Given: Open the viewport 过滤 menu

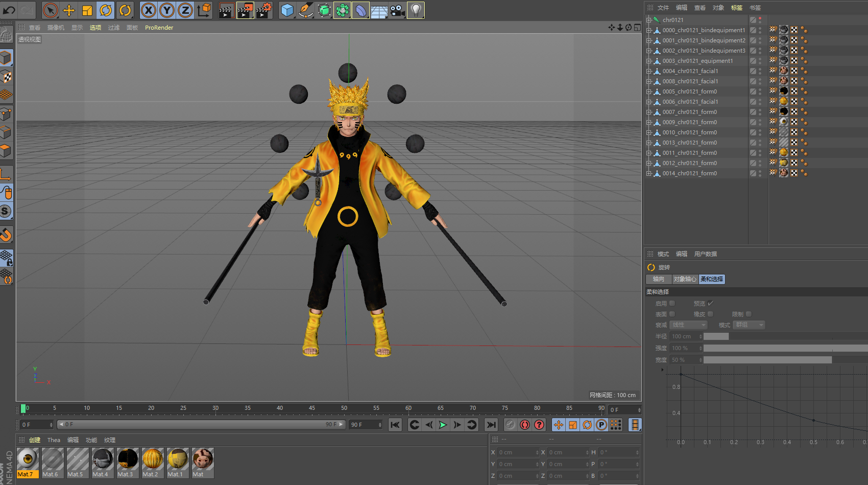Looking at the screenshot, I should [114, 28].
